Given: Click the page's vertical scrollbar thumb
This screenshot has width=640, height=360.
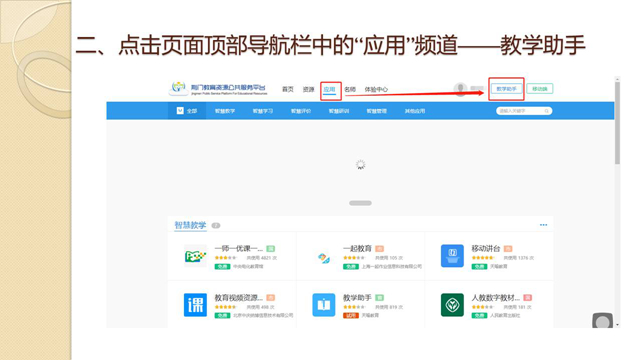Looking at the screenshot, I should tap(617, 123).
